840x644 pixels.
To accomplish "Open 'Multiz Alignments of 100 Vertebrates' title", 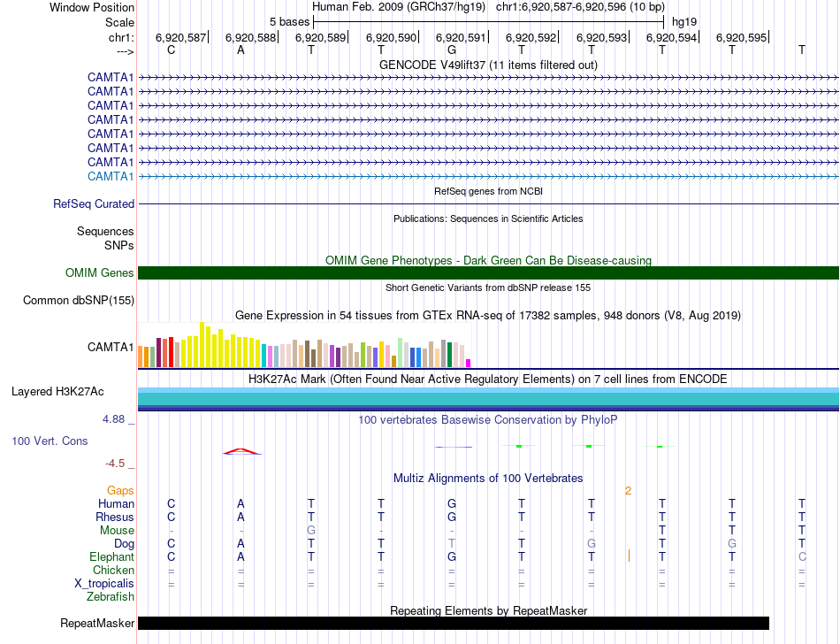I will tap(488, 478).
